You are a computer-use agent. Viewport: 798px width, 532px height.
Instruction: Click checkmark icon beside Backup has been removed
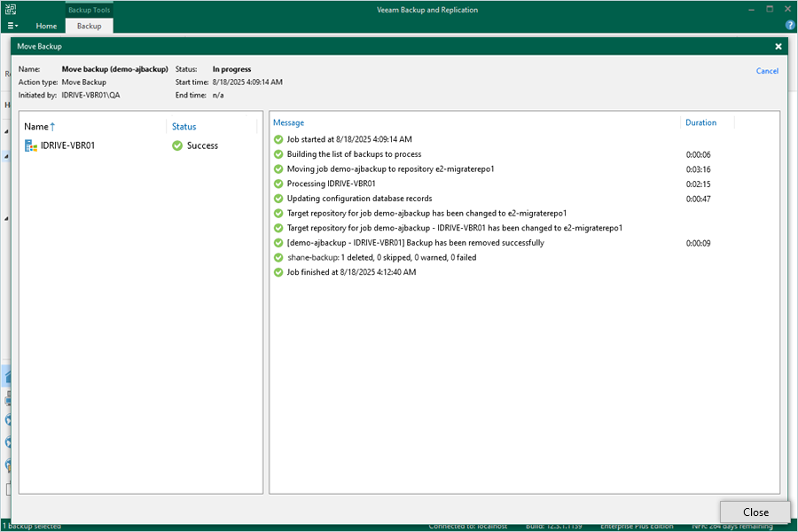pos(278,243)
